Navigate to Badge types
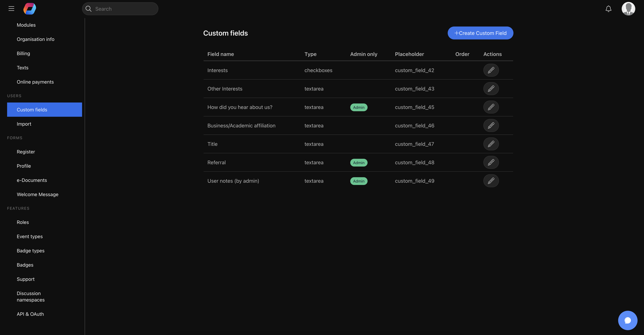 tap(31, 251)
